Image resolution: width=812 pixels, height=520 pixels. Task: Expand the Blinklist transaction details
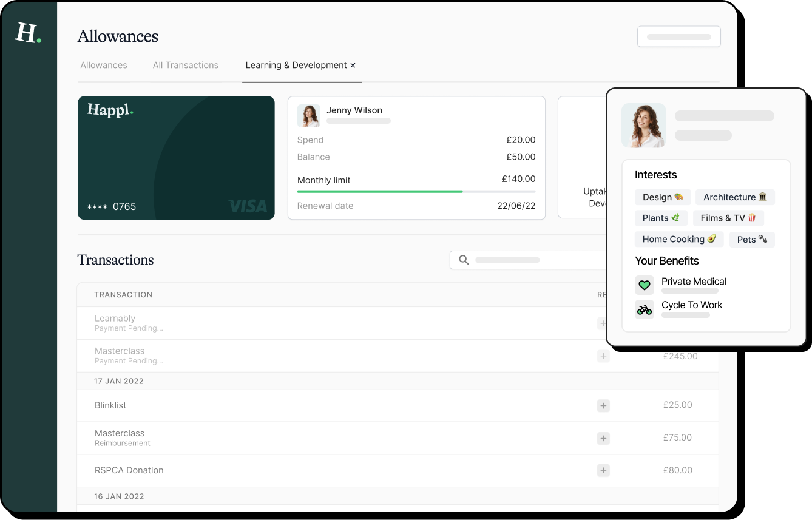pyautogui.click(x=603, y=405)
